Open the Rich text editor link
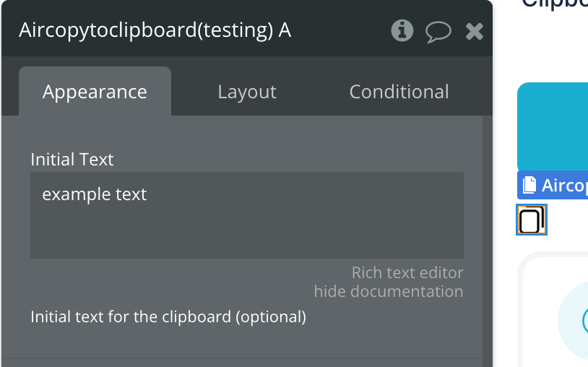The height and width of the screenshot is (367, 588). (407, 273)
